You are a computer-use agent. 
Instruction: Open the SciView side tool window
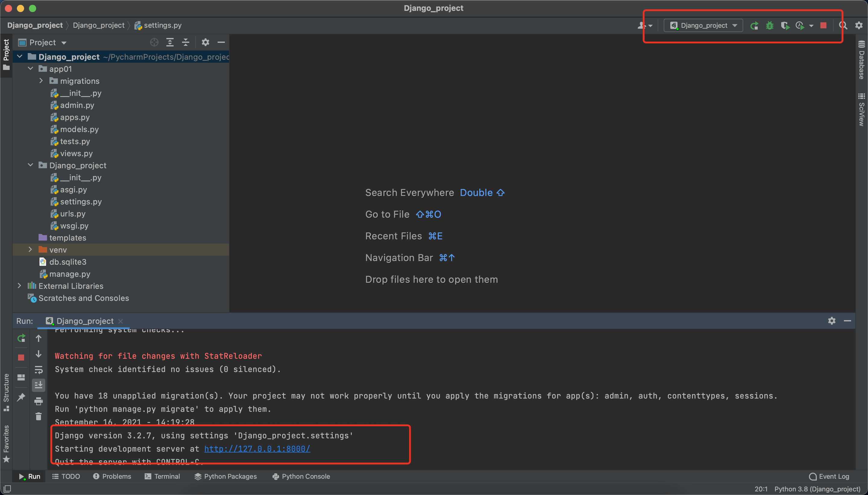point(861,109)
